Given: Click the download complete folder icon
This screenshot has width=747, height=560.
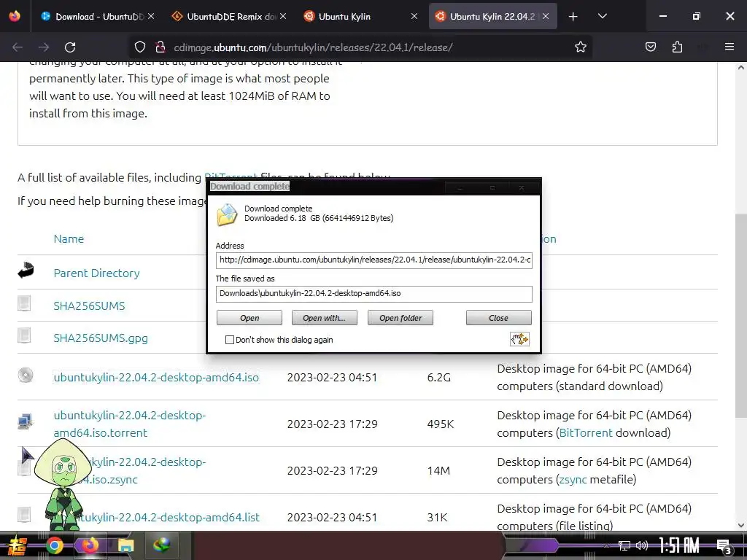Looking at the screenshot, I should (x=228, y=214).
